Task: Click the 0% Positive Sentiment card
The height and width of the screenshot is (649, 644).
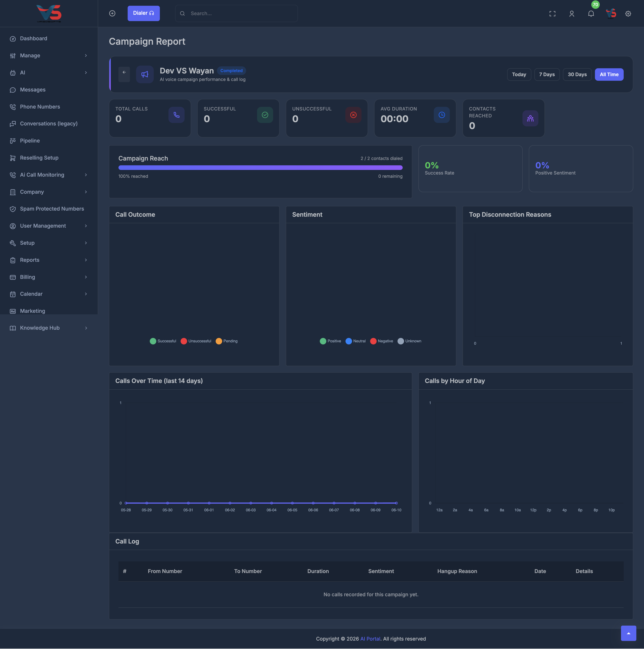Action: (x=581, y=169)
